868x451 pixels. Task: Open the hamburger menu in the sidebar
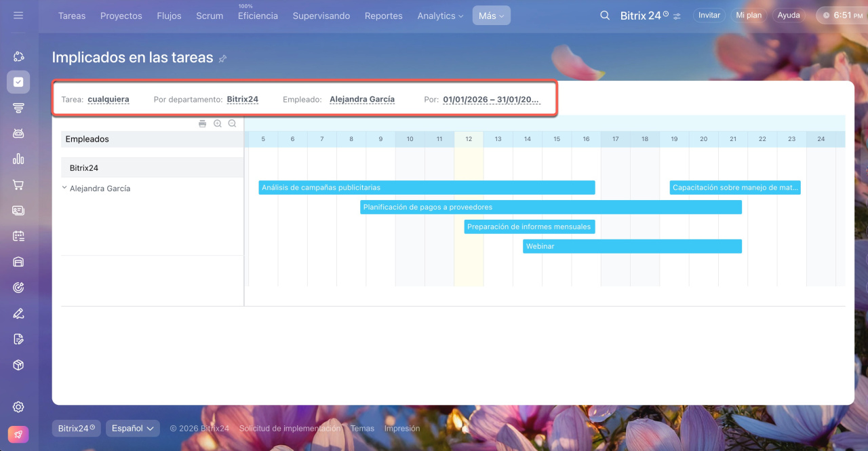18,15
